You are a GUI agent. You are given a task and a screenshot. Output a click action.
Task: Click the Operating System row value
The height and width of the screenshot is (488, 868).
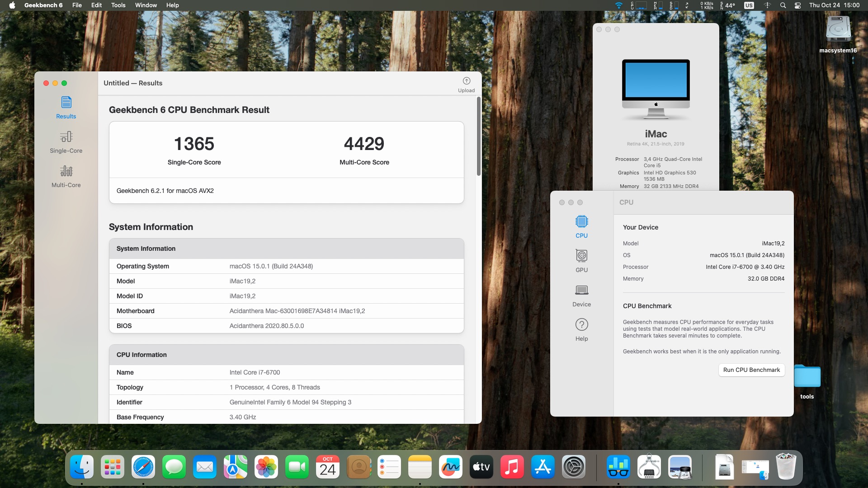[x=271, y=266]
